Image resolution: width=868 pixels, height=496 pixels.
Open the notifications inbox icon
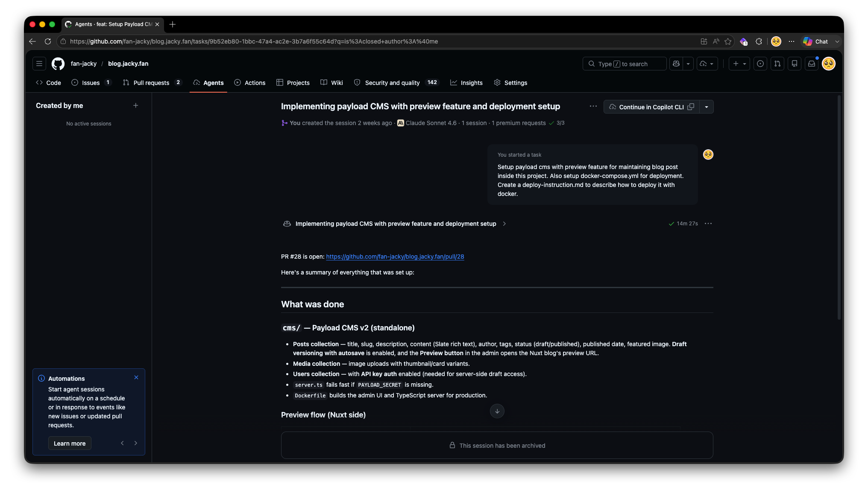[x=812, y=64]
